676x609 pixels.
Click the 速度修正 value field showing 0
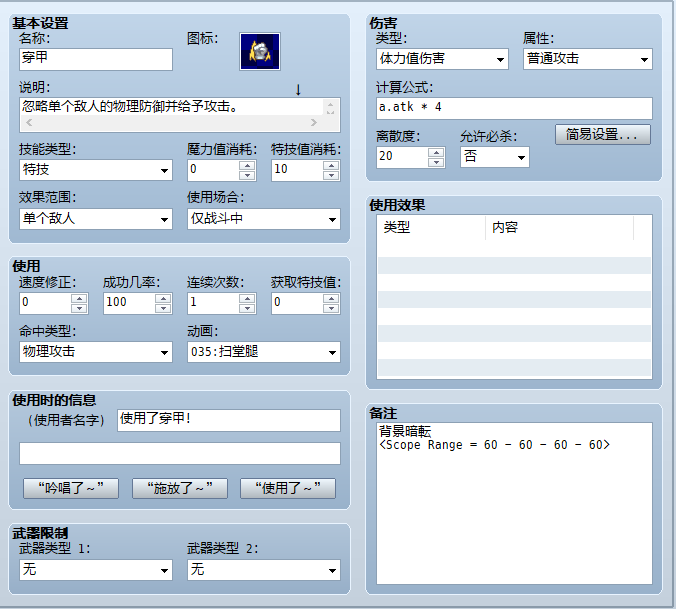tap(46, 303)
